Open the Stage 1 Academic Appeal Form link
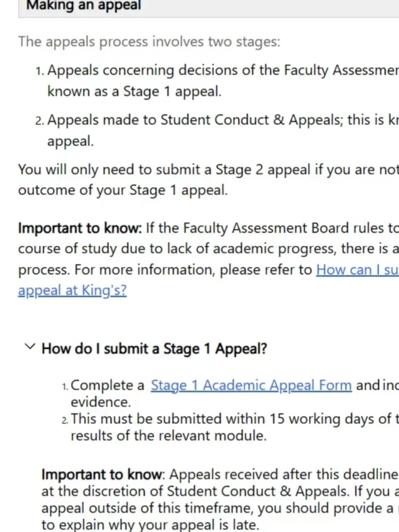 coord(251,385)
